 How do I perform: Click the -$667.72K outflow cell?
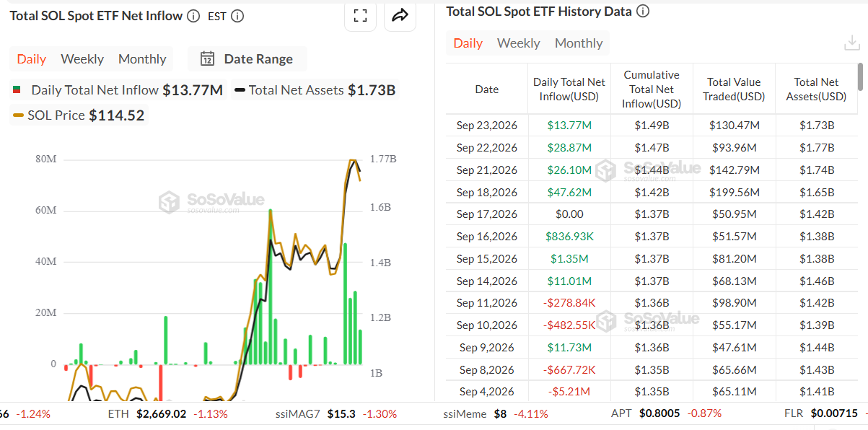click(570, 370)
